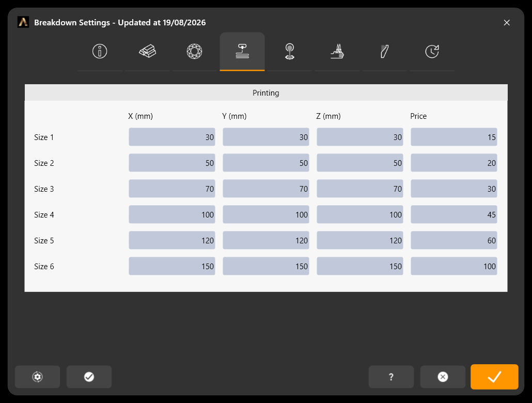Open the polishing tool tab
532x403 pixels.
pos(384,51)
